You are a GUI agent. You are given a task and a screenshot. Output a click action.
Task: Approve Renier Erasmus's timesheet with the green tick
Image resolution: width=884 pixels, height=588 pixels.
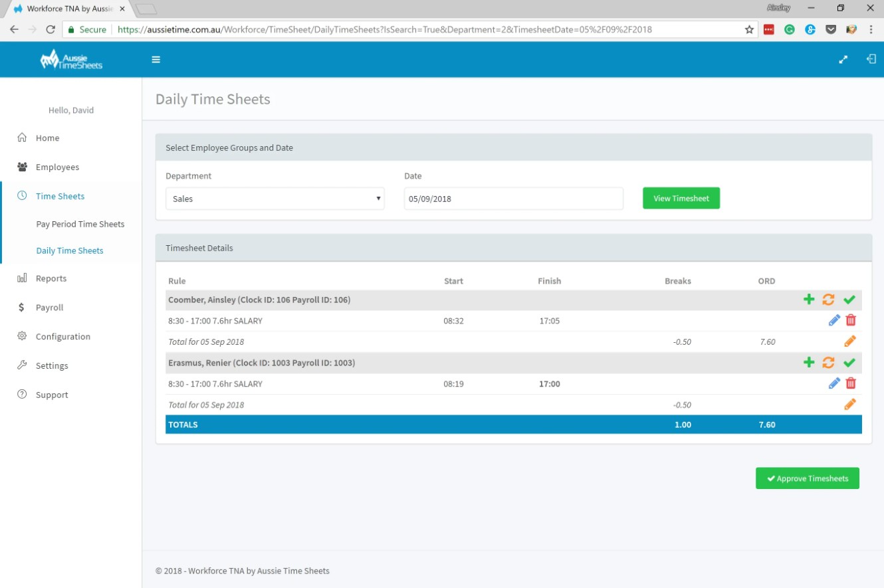coord(849,362)
